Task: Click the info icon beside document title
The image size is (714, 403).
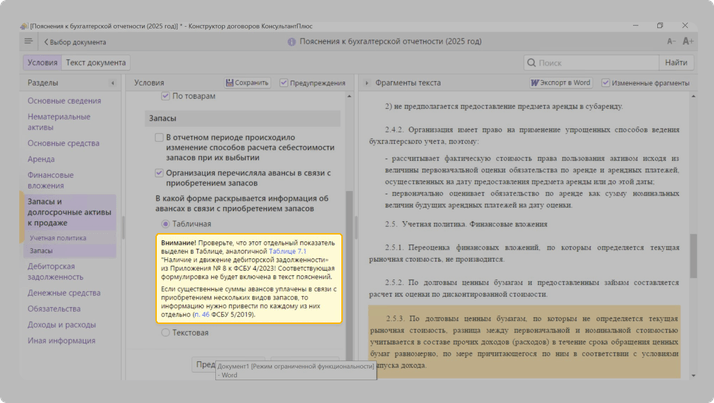Action: click(291, 42)
